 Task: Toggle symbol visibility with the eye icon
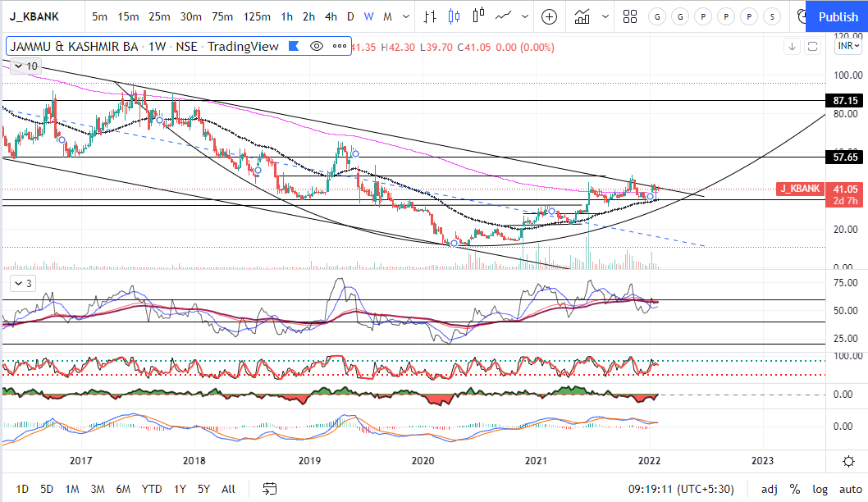(316, 47)
